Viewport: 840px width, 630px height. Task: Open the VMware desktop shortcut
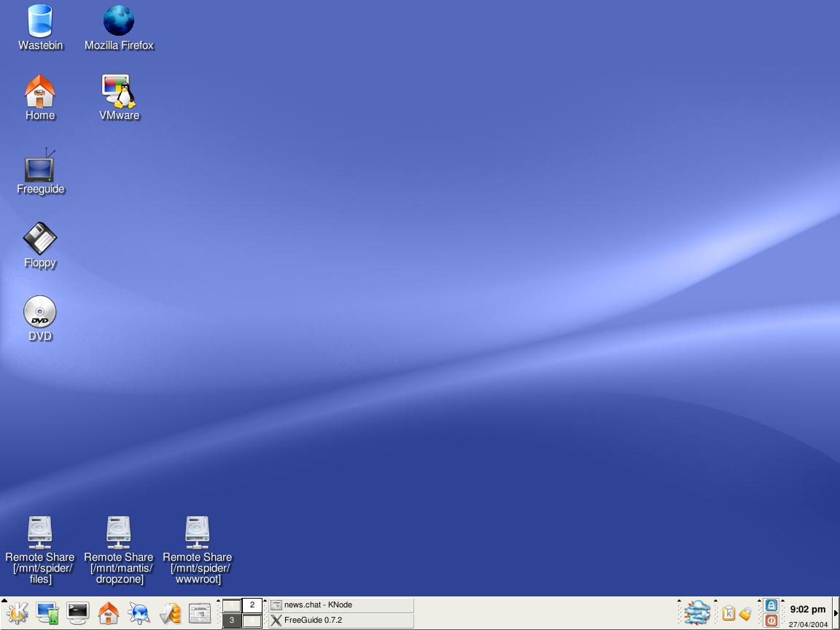(119, 92)
